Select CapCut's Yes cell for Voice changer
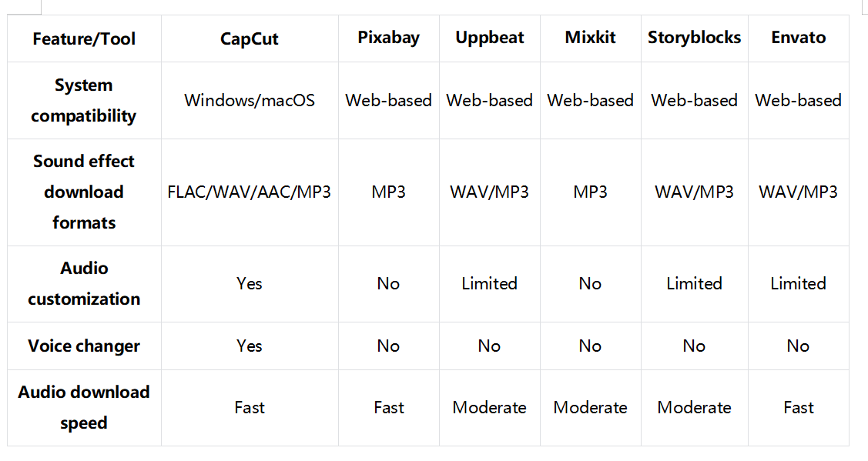The height and width of the screenshot is (461, 868). pos(250,346)
